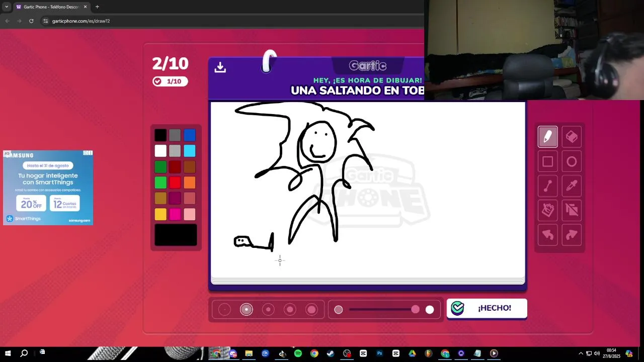Image resolution: width=644 pixels, height=362 pixels.
Task: Open the taskbar clock and date
Action: (x=611, y=353)
